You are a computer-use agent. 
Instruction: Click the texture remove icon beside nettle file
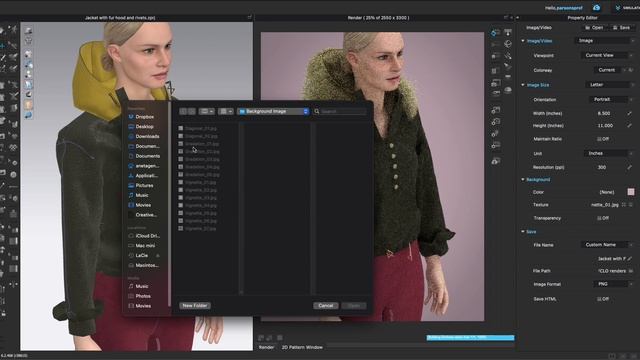[631, 205]
